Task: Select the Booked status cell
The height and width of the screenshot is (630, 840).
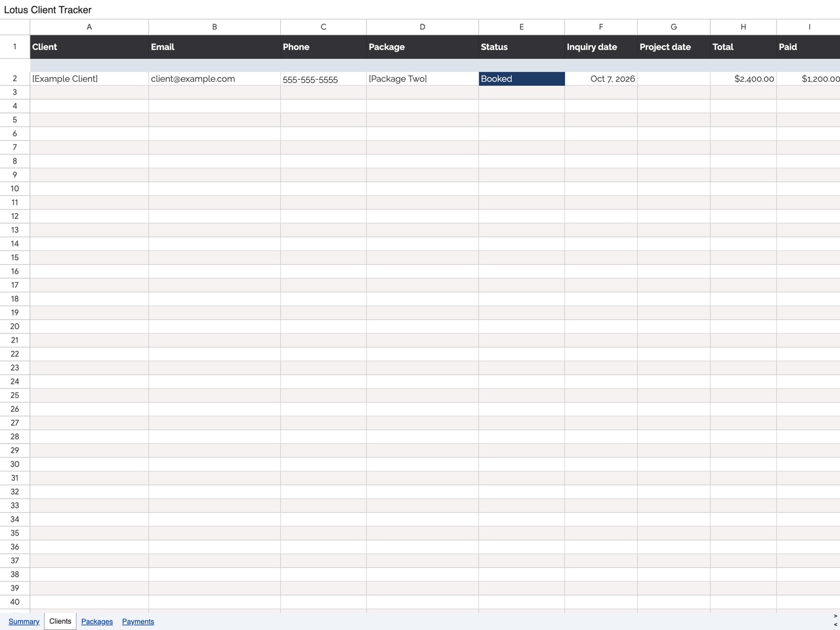Action: (522, 79)
